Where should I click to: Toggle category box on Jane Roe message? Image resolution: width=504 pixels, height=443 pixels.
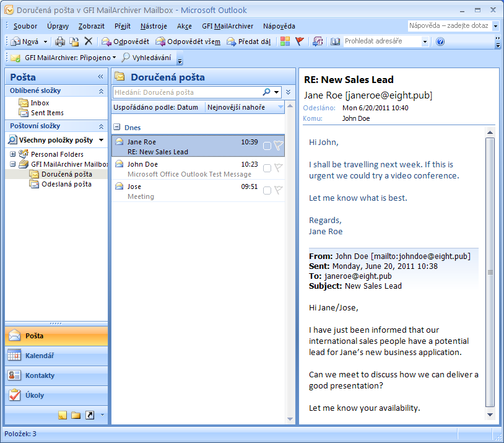(x=267, y=146)
